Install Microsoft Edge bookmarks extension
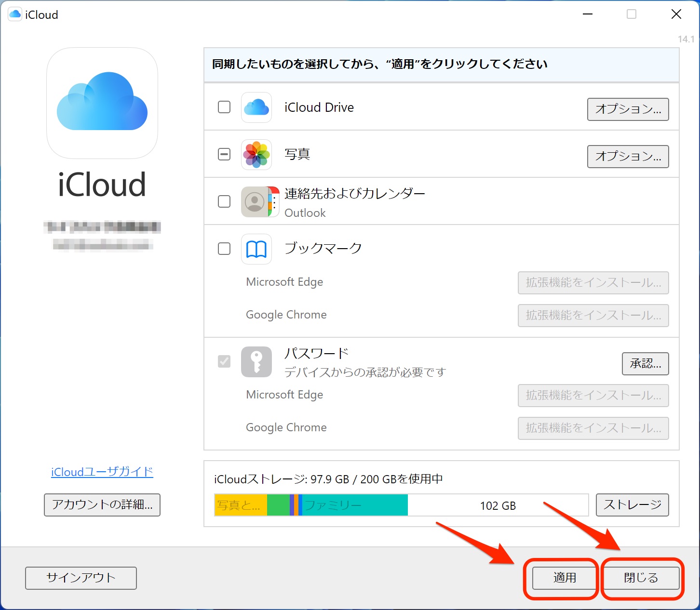Screen dimensions: 700x610 coord(593,283)
